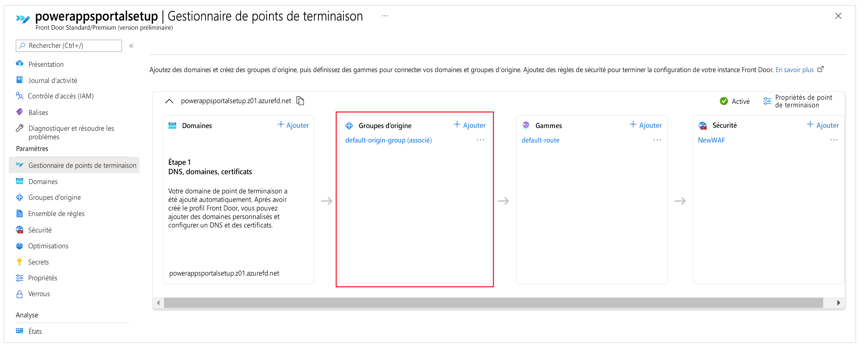Focus the Rechercher search field
Screen dimensions: 868x353
click(69, 45)
